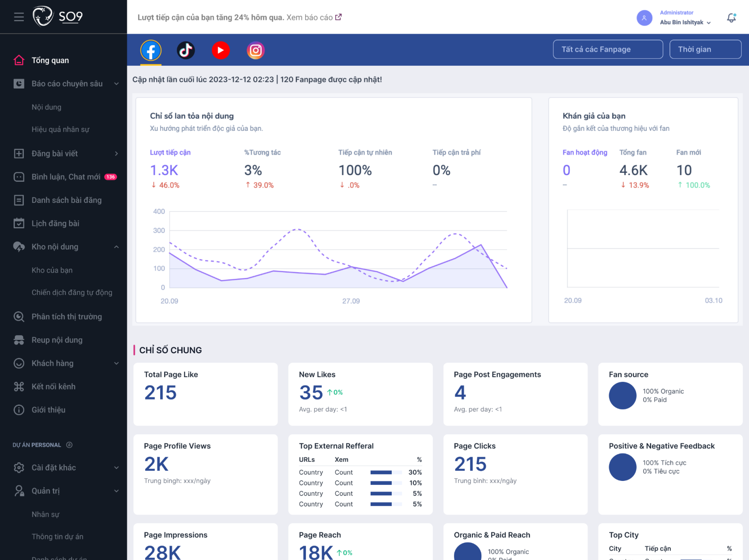Screen dimensions: 749x560
Task: Click the Quản trị user-lock icon
Action: [19, 491]
